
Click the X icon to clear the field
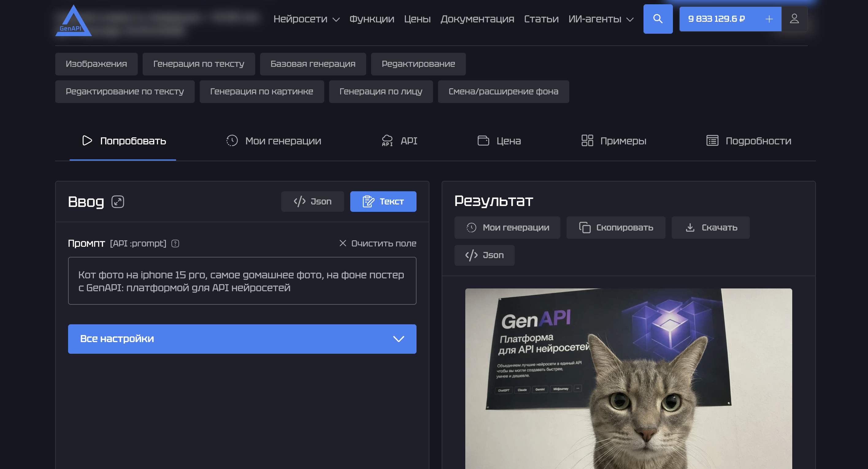343,243
